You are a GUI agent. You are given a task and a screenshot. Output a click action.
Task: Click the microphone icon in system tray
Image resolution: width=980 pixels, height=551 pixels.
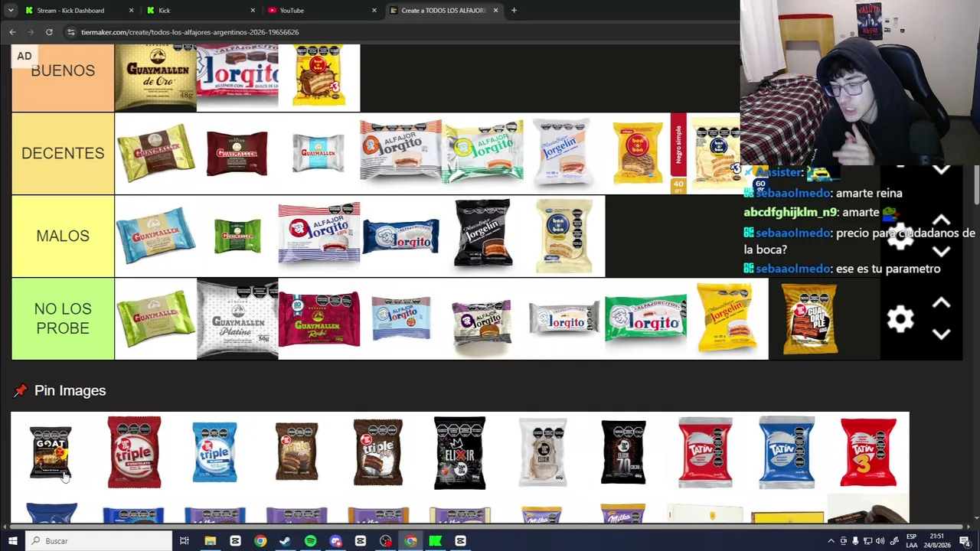[855, 541]
